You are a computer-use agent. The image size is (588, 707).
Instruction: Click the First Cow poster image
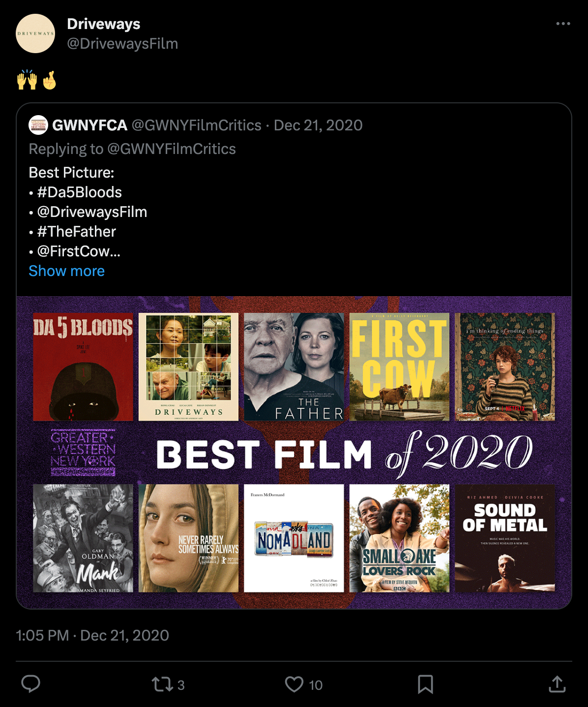click(399, 367)
